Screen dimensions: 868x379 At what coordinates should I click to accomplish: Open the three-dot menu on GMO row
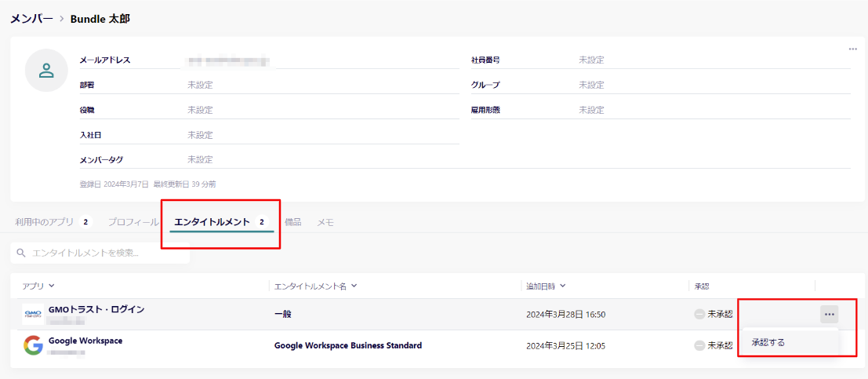point(830,314)
